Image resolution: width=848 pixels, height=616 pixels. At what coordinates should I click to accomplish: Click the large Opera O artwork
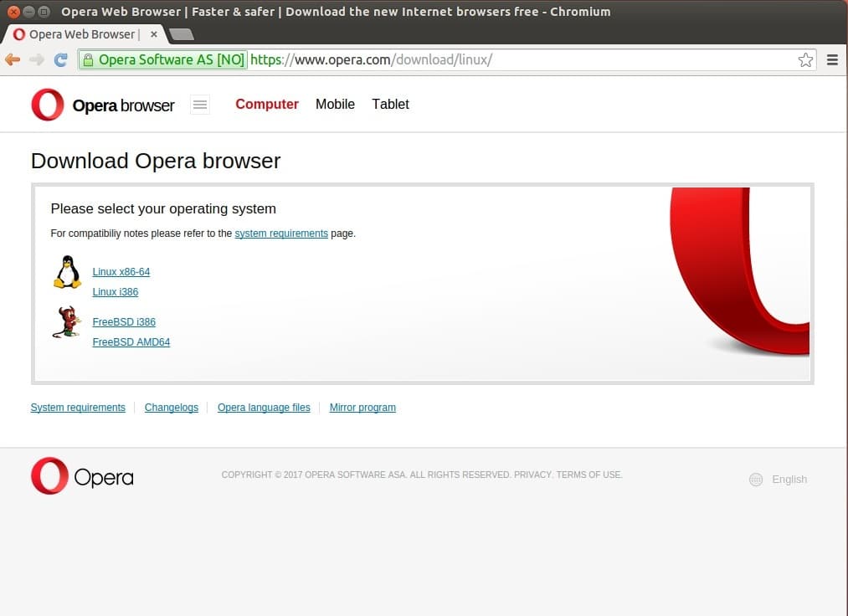[x=739, y=271]
